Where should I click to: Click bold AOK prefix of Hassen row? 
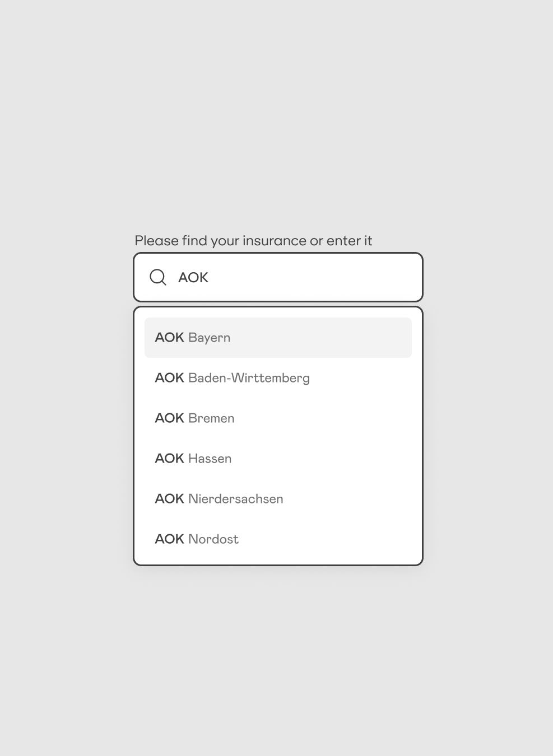[x=169, y=459]
